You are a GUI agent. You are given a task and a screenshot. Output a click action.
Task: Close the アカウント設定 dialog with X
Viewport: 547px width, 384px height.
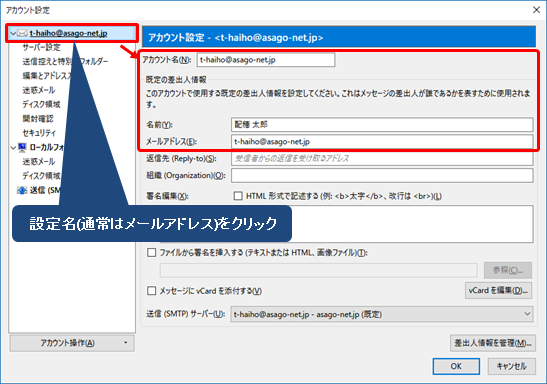point(537,9)
